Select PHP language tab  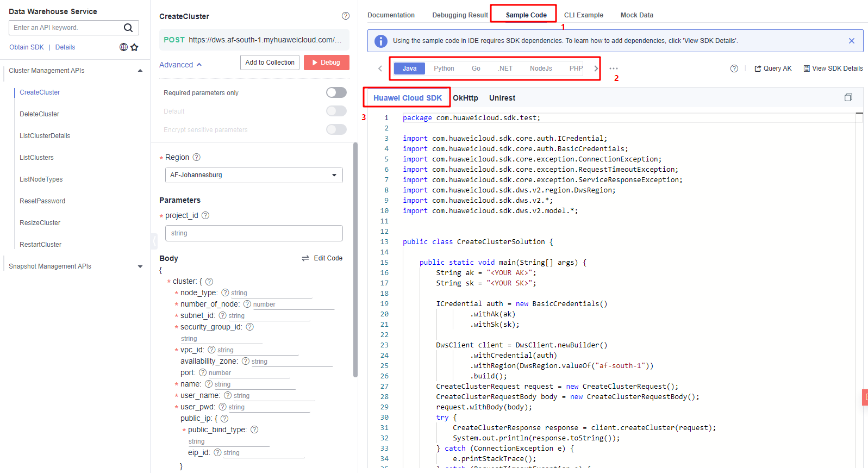[x=576, y=69]
